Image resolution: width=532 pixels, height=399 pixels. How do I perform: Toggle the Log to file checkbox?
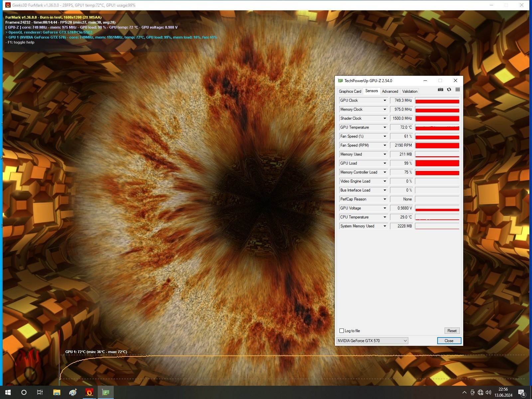point(341,331)
